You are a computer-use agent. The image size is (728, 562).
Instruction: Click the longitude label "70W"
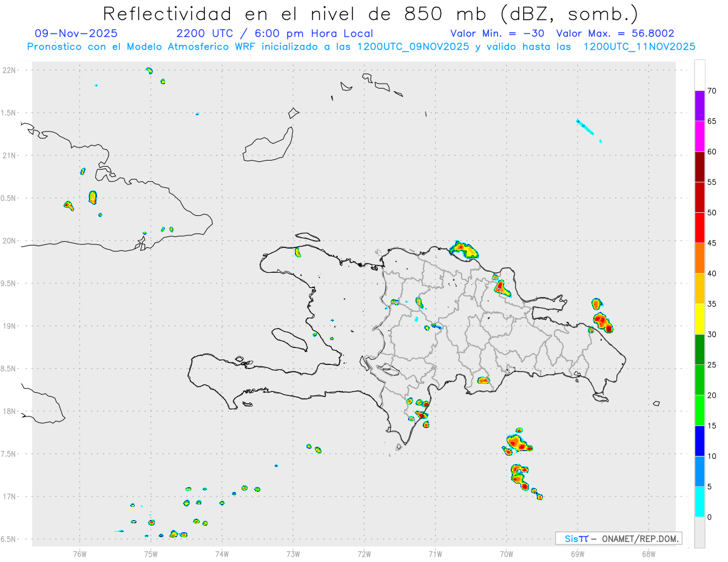[507, 554]
